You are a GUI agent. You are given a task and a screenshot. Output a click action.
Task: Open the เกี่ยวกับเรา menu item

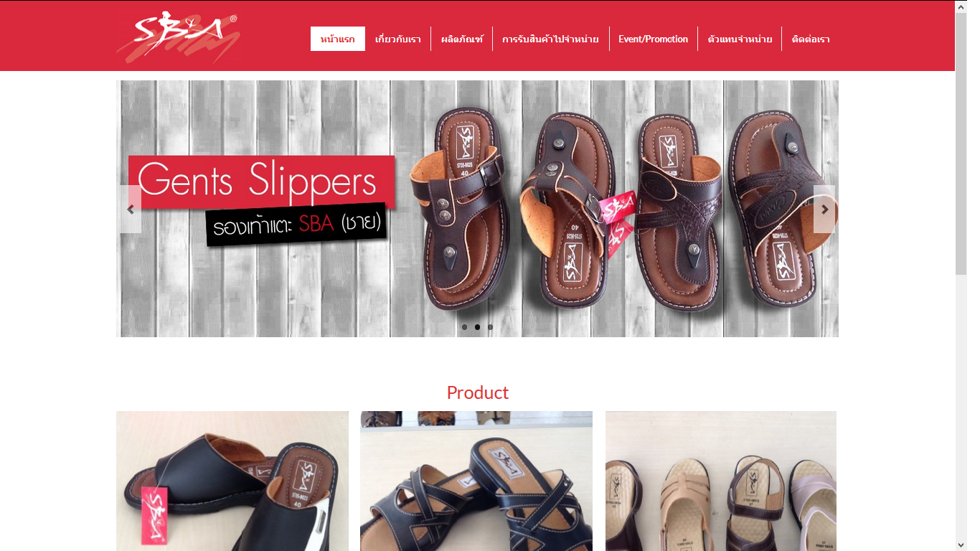(x=398, y=39)
